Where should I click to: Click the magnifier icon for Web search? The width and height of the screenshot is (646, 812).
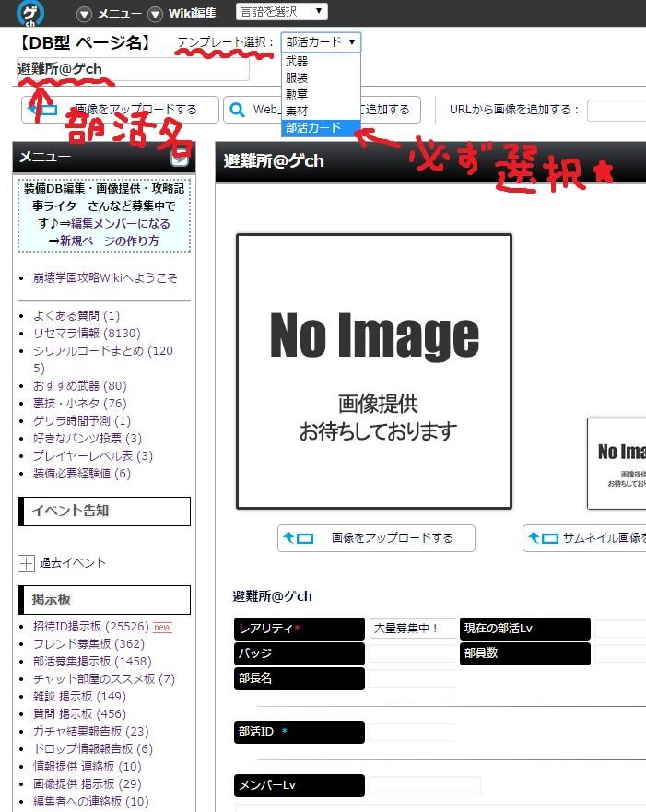coord(237,110)
